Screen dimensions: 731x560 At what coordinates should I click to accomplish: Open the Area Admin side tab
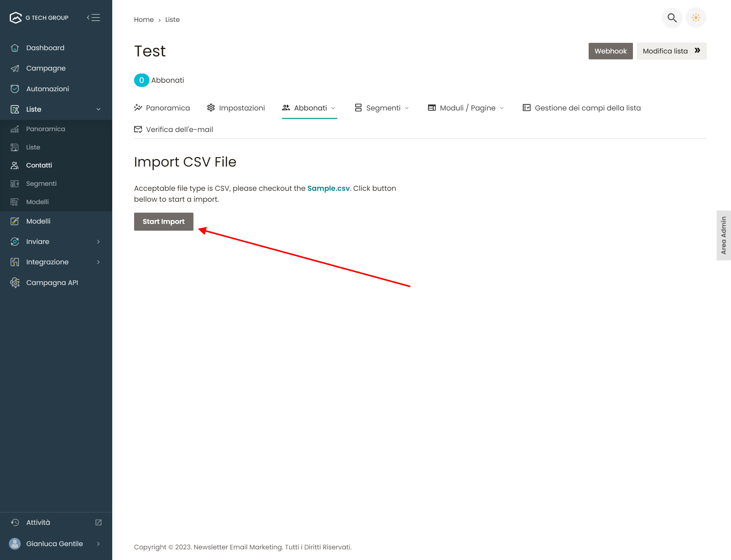(723, 235)
